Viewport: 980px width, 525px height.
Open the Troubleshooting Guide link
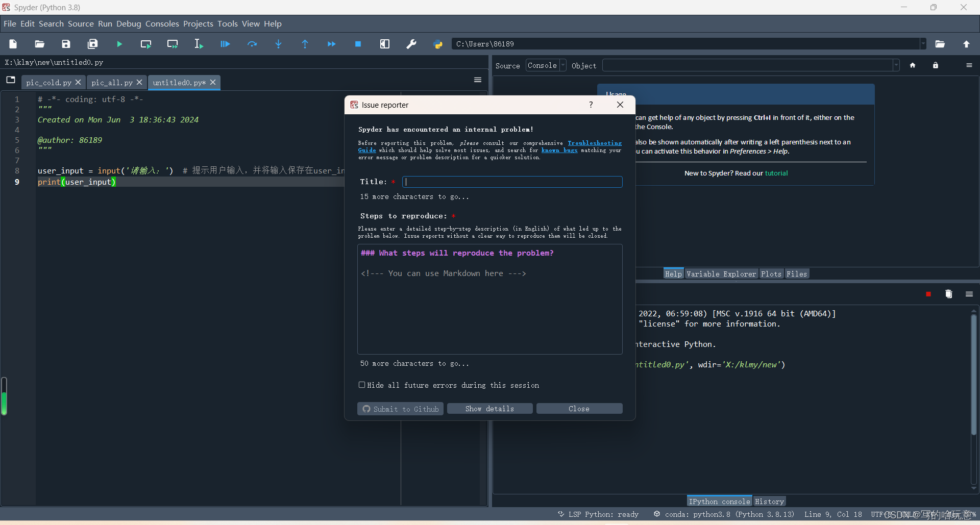tap(595, 143)
